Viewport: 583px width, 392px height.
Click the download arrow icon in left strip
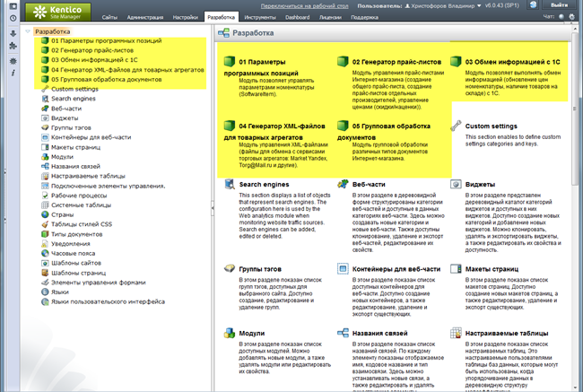click(x=13, y=33)
